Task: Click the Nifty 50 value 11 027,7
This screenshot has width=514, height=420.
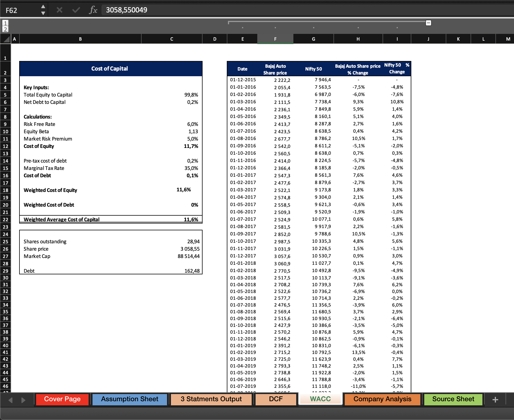Action: pyautogui.click(x=321, y=263)
